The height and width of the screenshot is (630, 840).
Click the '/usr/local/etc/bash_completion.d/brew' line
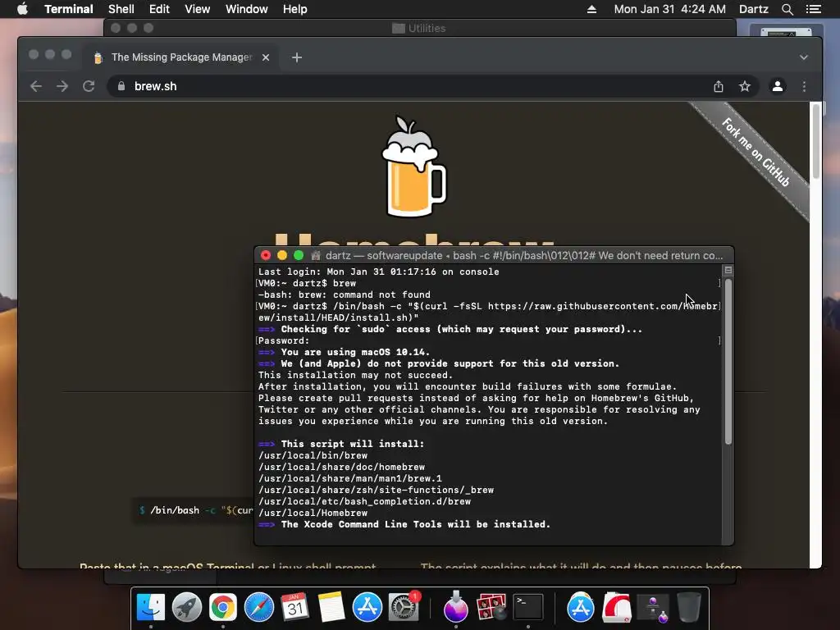[x=364, y=501]
